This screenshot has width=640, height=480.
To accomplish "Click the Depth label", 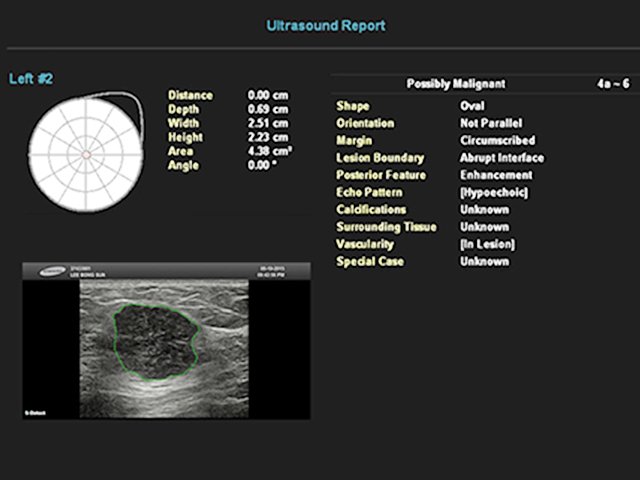I will click(x=183, y=110).
